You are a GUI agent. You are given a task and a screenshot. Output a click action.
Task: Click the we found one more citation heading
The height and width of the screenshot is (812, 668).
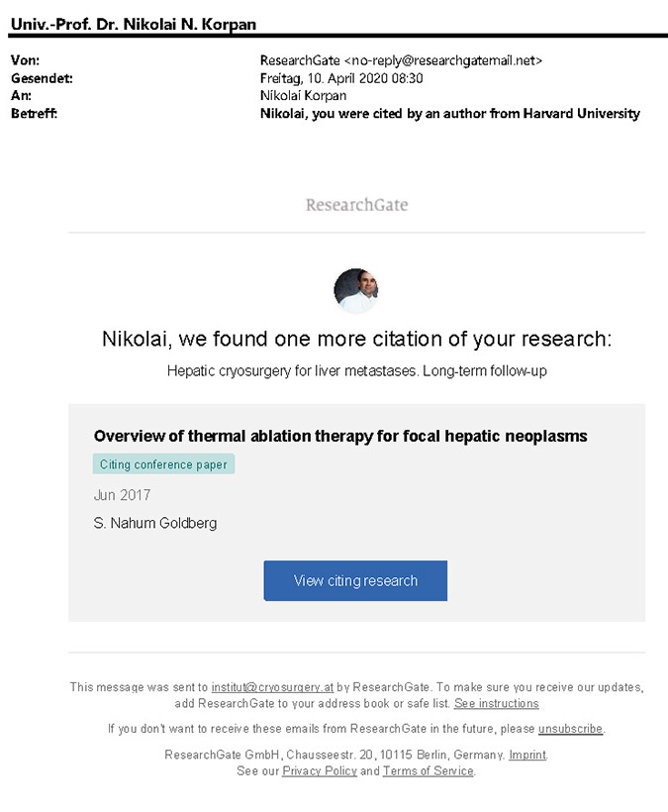pyautogui.click(x=356, y=339)
